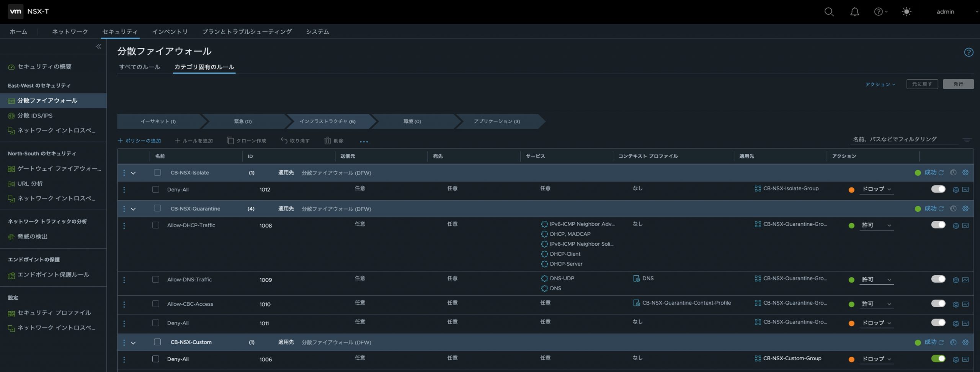Switch to the すべてのルール tab
The width and height of the screenshot is (980, 372).
pos(140,67)
